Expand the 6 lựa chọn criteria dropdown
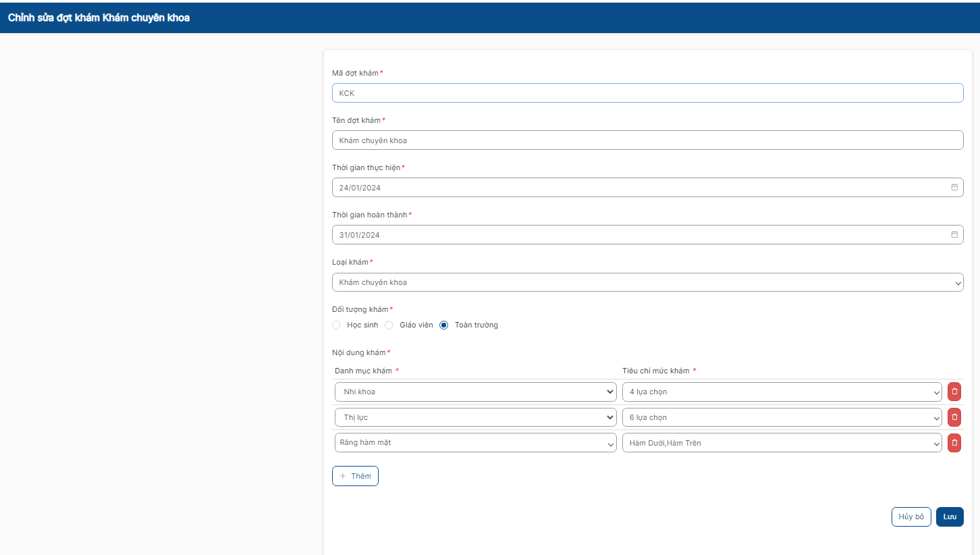 pyautogui.click(x=782, y=417)
